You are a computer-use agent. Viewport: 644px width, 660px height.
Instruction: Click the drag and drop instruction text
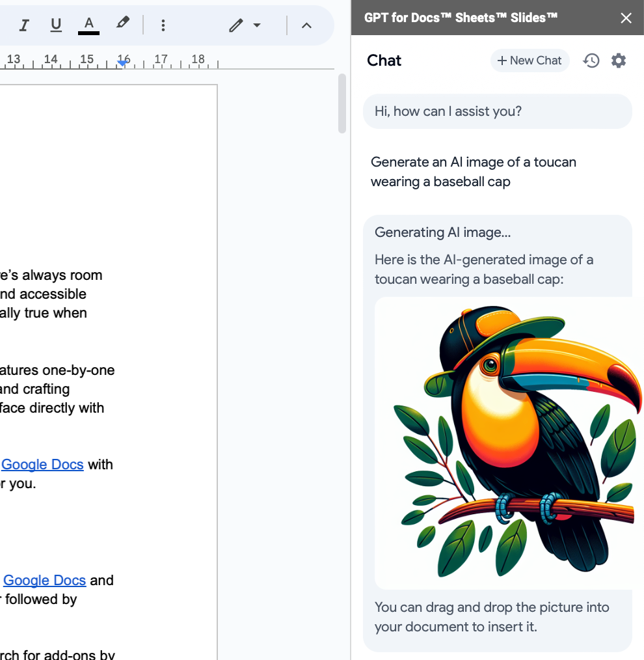(492, 617)
